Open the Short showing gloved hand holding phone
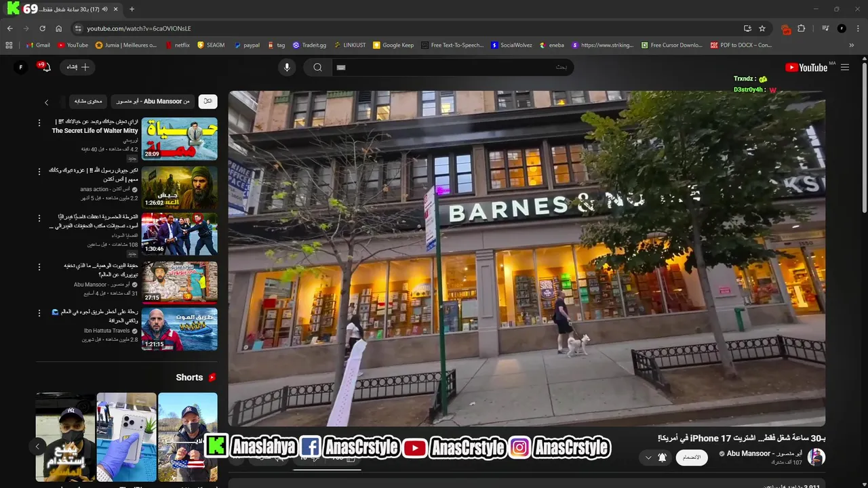 click(x=126, y=437)
